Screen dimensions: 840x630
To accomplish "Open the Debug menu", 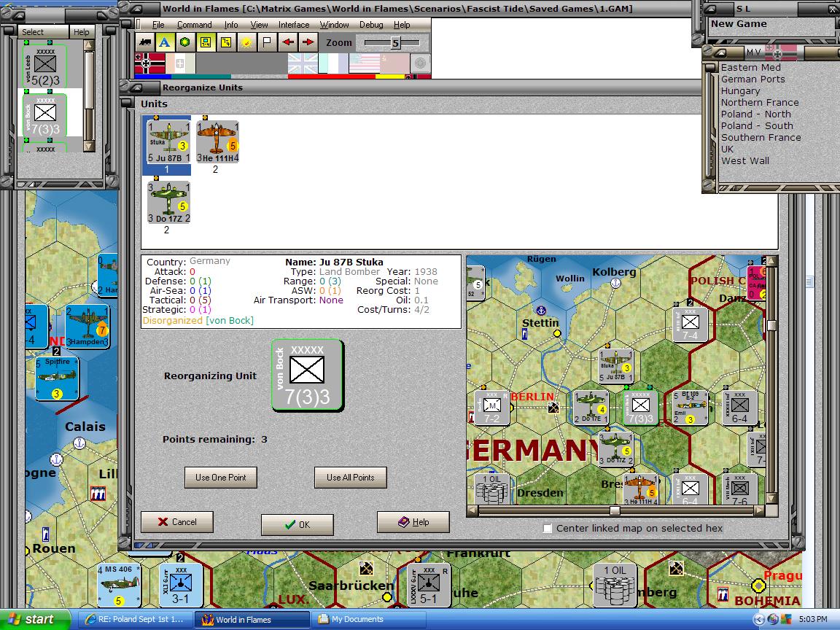I will pyautogui.click(x=371, y=25).
